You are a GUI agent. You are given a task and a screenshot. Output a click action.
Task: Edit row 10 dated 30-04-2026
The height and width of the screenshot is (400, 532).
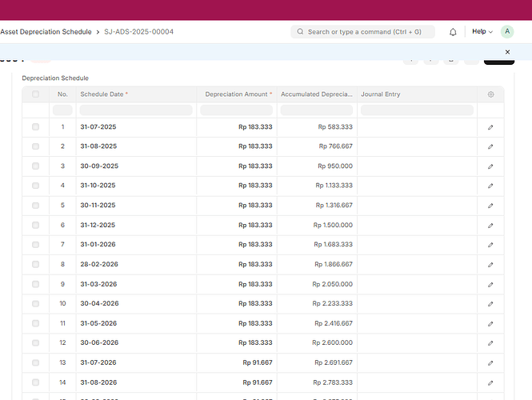point(490,304)
